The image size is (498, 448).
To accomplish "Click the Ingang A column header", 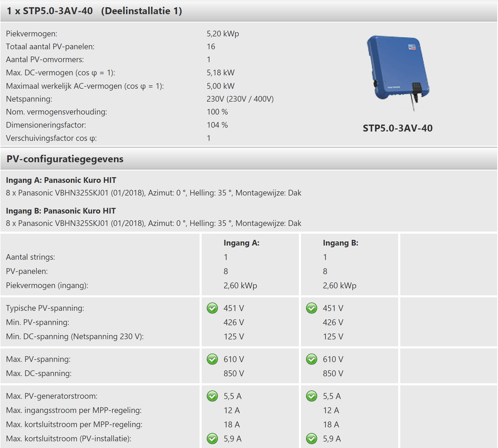I will [x=241, y=243].
